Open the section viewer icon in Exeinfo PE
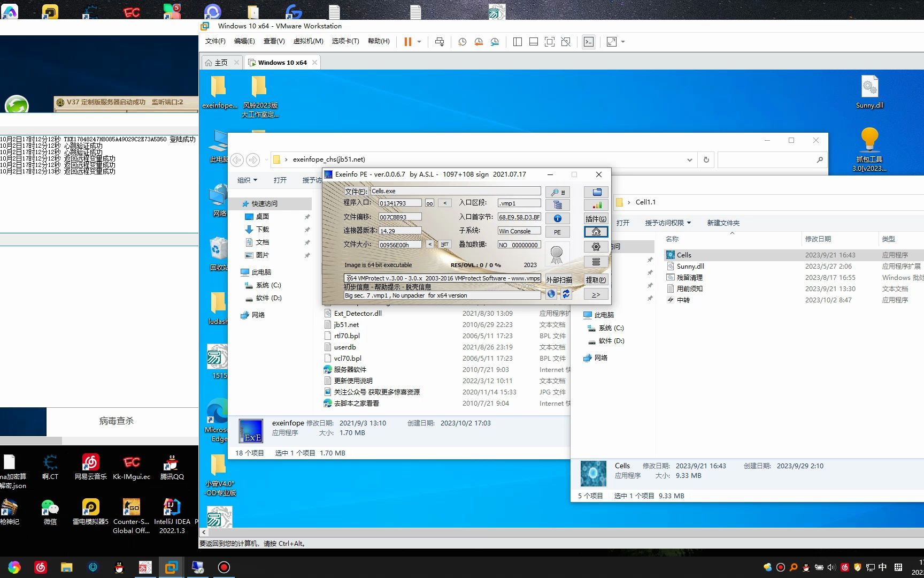Image resolution: width=924 pixels, height=578 pixels. pos(557,205)
